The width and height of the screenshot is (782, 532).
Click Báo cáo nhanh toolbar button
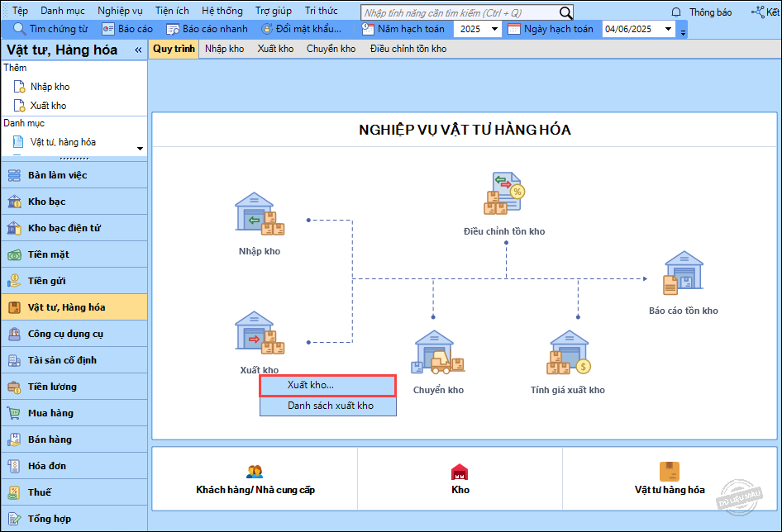coord(207,29)
